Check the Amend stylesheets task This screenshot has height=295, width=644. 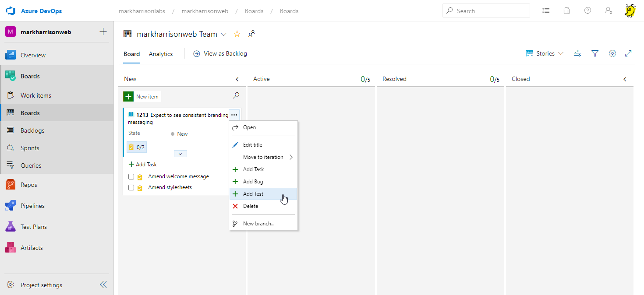click(131, 188)
